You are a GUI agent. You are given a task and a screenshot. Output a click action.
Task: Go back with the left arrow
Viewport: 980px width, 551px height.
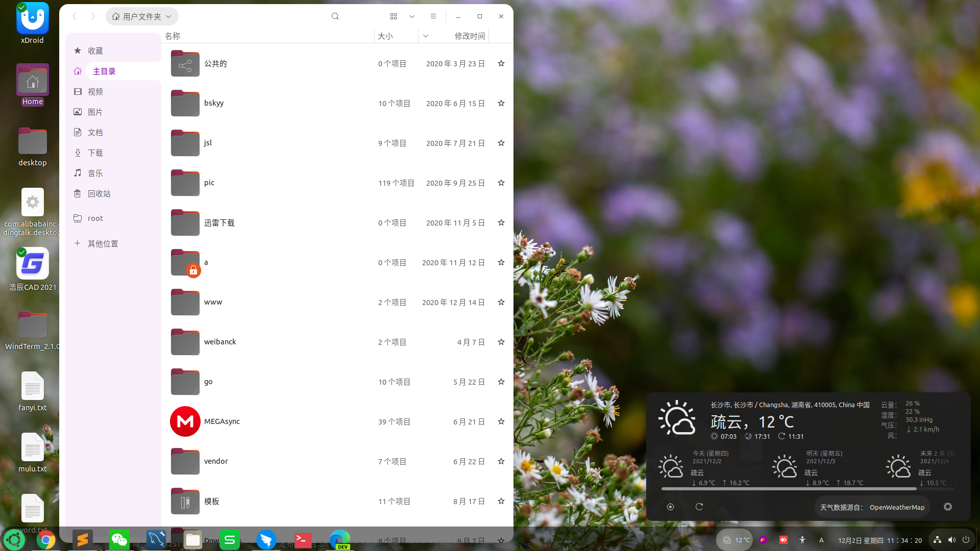(75, 16)
